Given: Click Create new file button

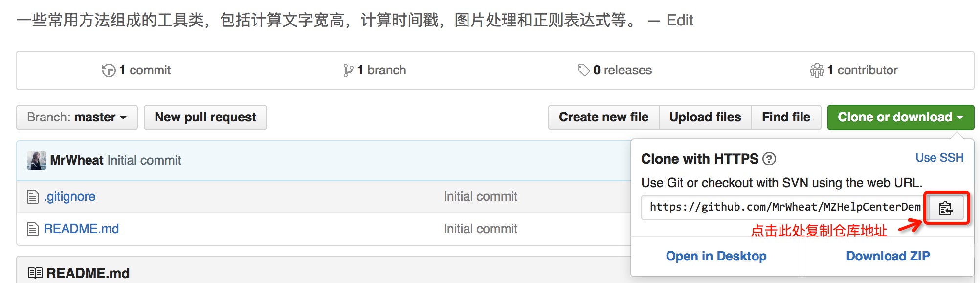Looking at the screenshot, I should click(x=603, y=118).
